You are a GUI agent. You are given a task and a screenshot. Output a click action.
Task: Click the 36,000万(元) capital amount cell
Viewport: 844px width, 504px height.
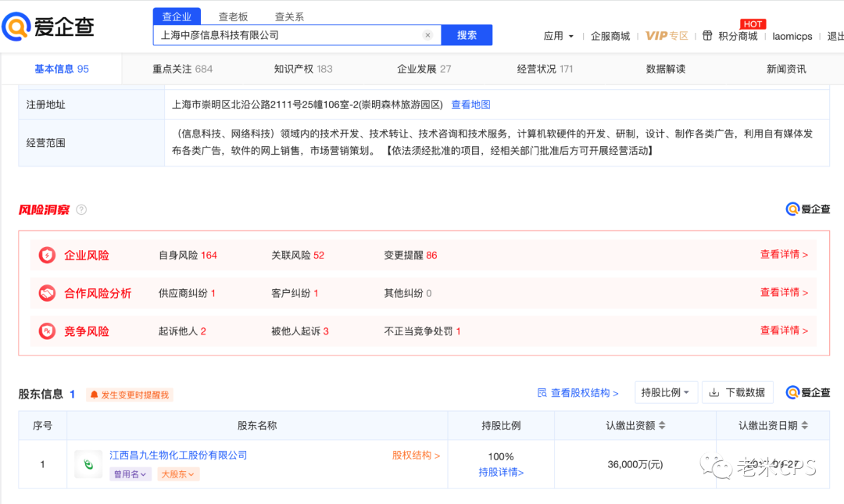(x=635, y=464)
